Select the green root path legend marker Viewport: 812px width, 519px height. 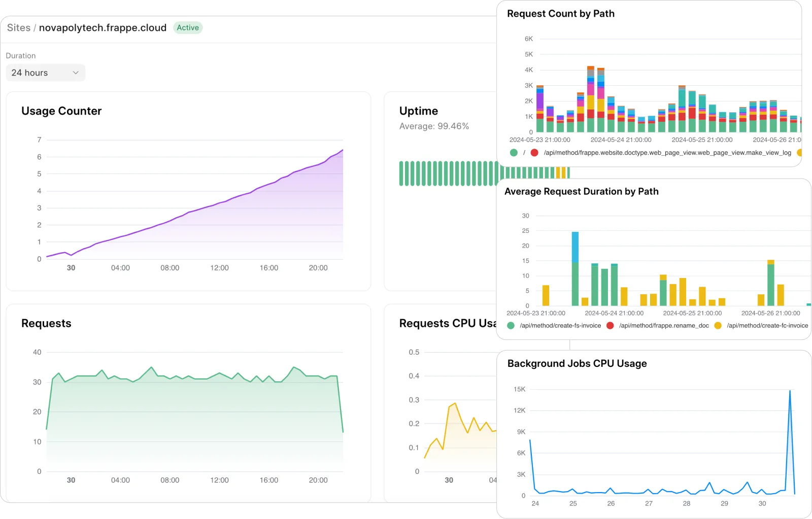pyautogui.click(x=514, y=152)
